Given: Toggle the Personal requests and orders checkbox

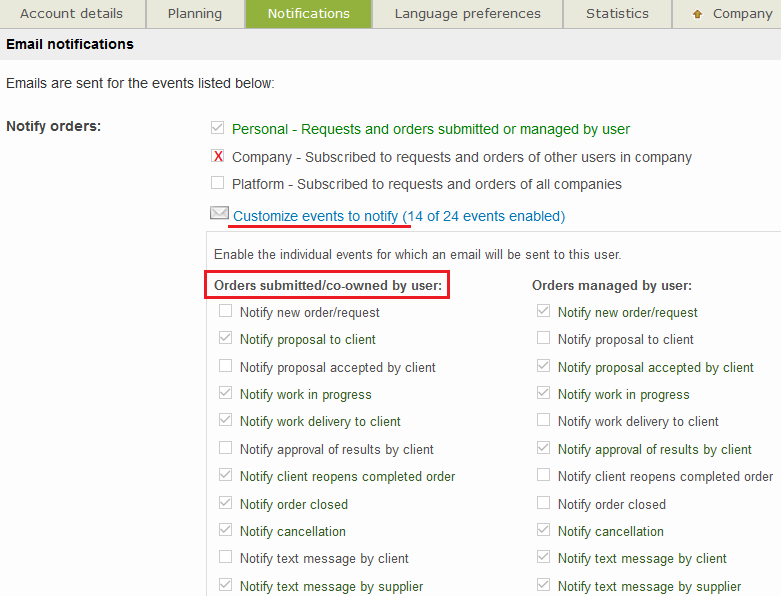Looking at the screenshot, I should click(x=218, y=129).
